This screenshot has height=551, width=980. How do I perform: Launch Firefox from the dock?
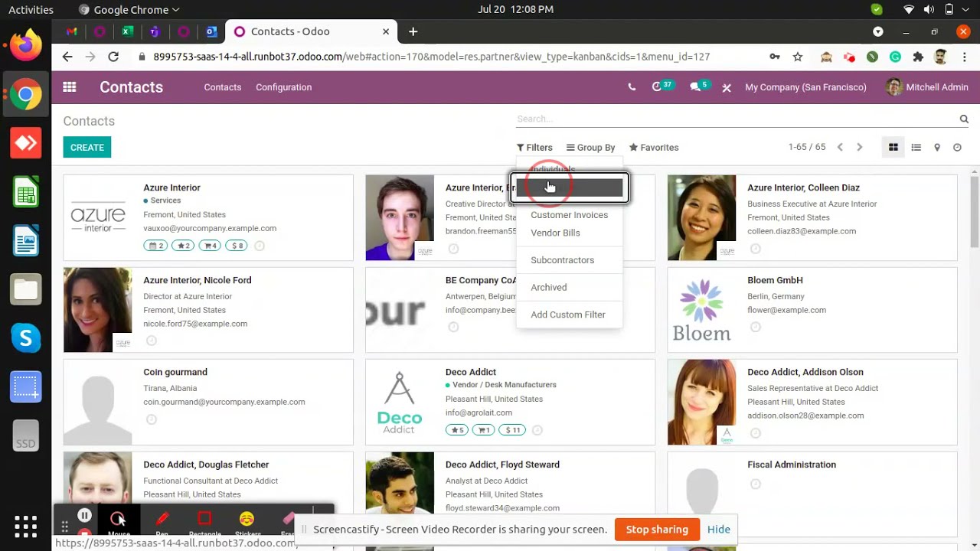coord(25,45)
